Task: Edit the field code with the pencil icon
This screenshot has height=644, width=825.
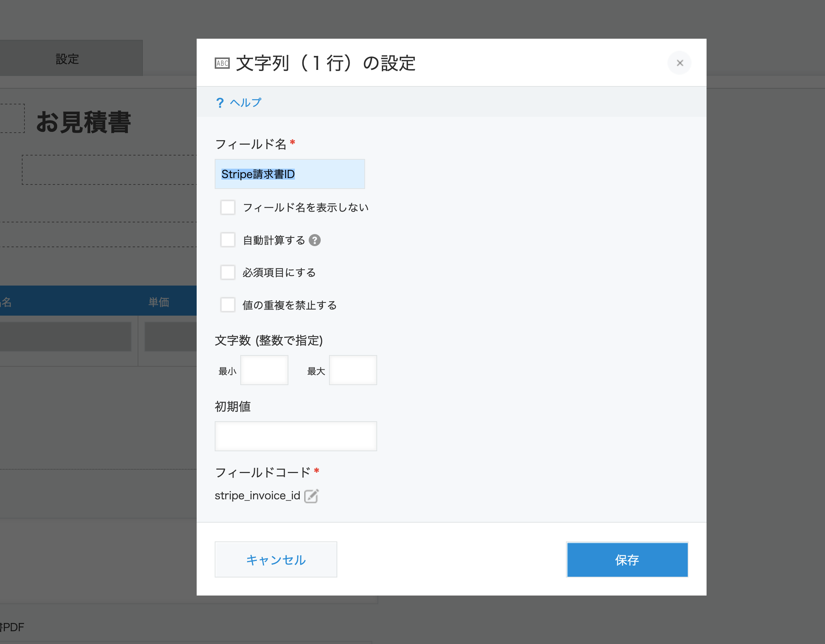Action: pyautogui.click(x=311, y=496)
